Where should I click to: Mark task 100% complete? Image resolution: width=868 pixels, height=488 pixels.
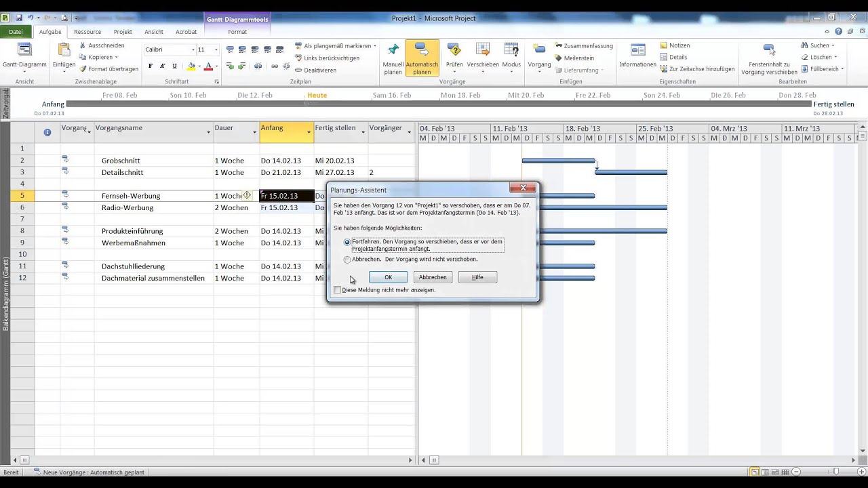point(278,49)
